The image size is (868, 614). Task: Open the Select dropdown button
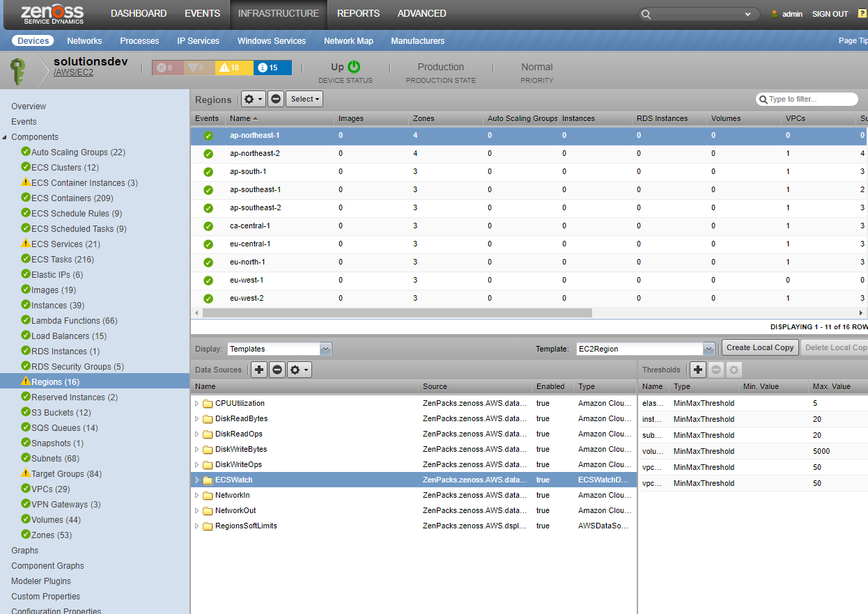point(305,100)
